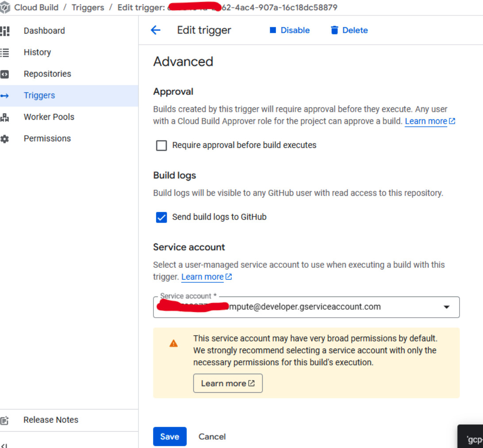
Task: Uncheck Send build logs to GitHub
Action: [x=161, y=217]
